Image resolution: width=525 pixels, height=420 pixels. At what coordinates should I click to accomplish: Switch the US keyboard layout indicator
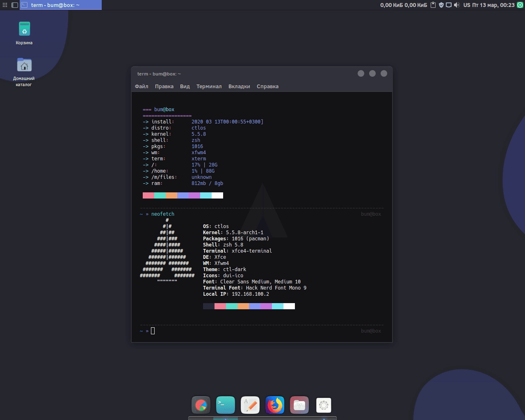click(x=467, y=5)
